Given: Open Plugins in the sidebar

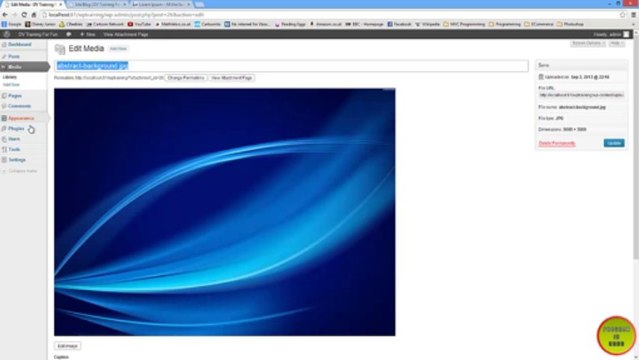Looking at the screenshot, I should click(x=16, y=129).
